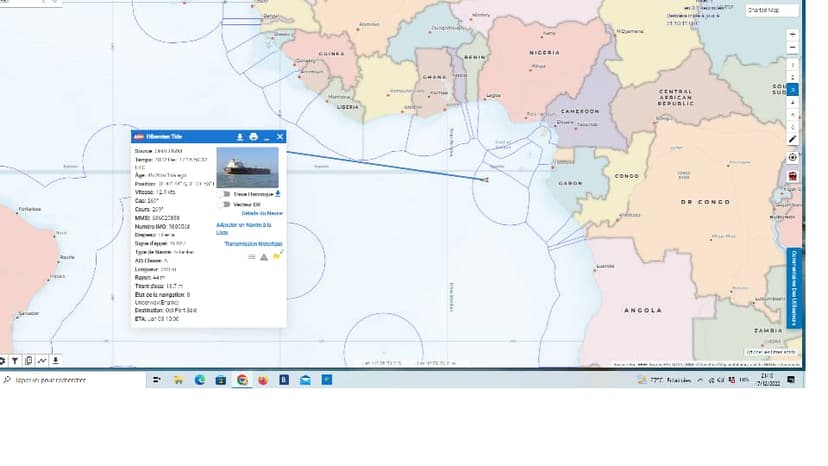
Task: Click the warning triangle icon in popup
Action: tap(264, 257)
